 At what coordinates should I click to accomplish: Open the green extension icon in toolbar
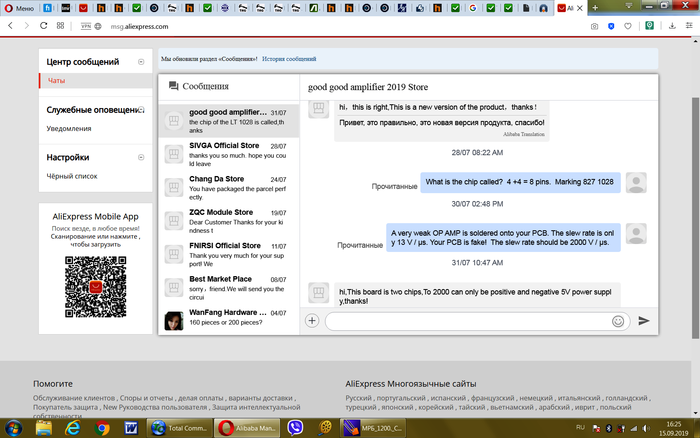pyautogui.click(x=650, y=25)
